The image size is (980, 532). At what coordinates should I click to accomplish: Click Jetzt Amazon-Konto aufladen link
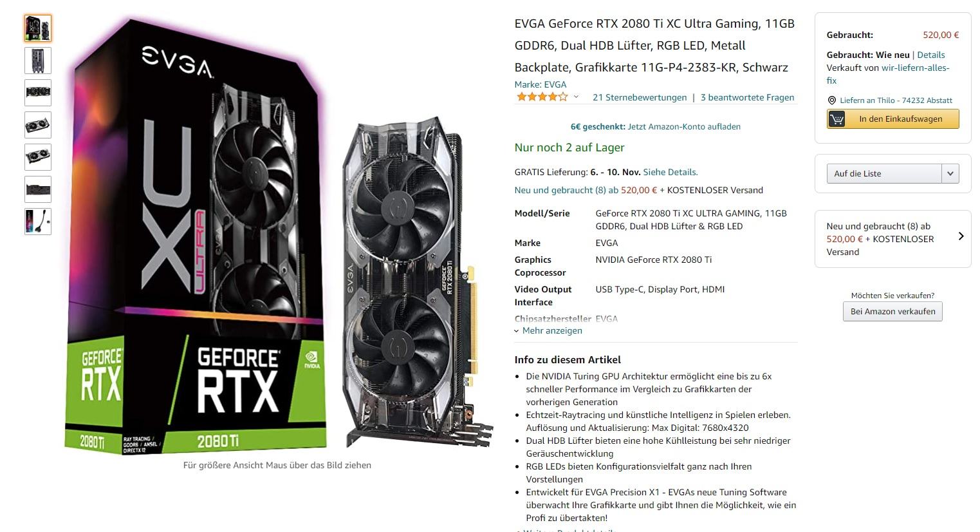684,127
